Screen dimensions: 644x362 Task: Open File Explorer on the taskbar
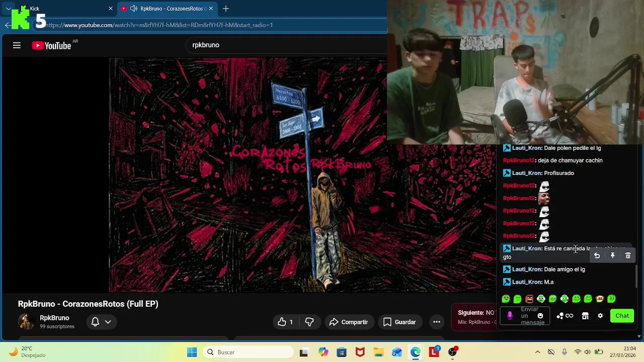378,352
